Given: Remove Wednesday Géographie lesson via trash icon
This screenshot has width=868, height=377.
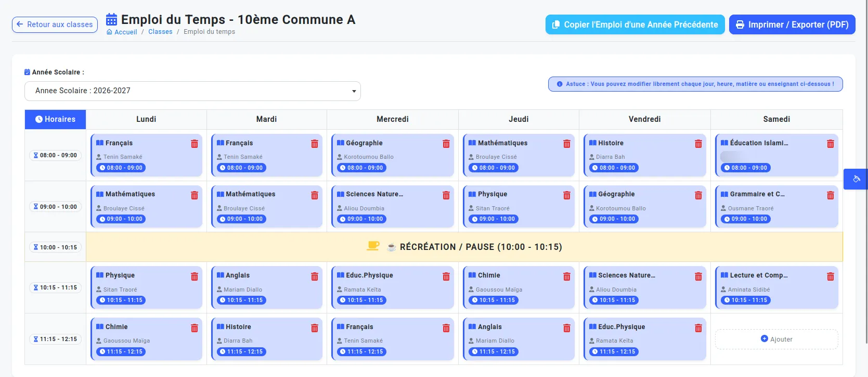Looking at the screenshot, I should (x=446, y=144).
